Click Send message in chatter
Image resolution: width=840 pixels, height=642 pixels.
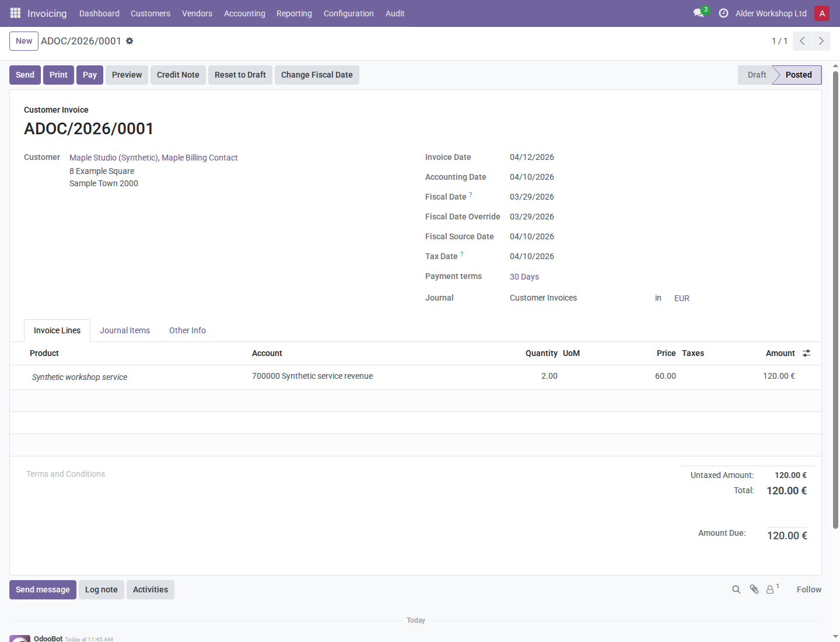(x=43, y=589)
